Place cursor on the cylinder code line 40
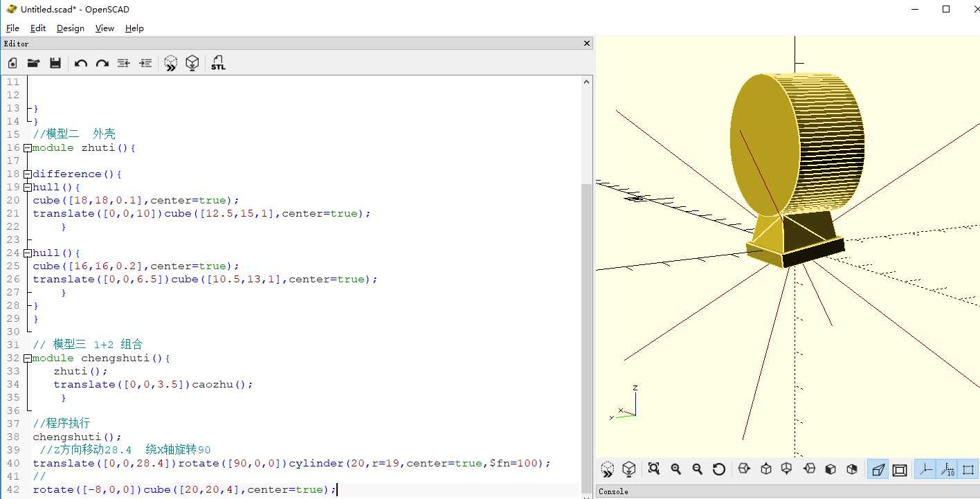The image size is (980, 499). 291,463
